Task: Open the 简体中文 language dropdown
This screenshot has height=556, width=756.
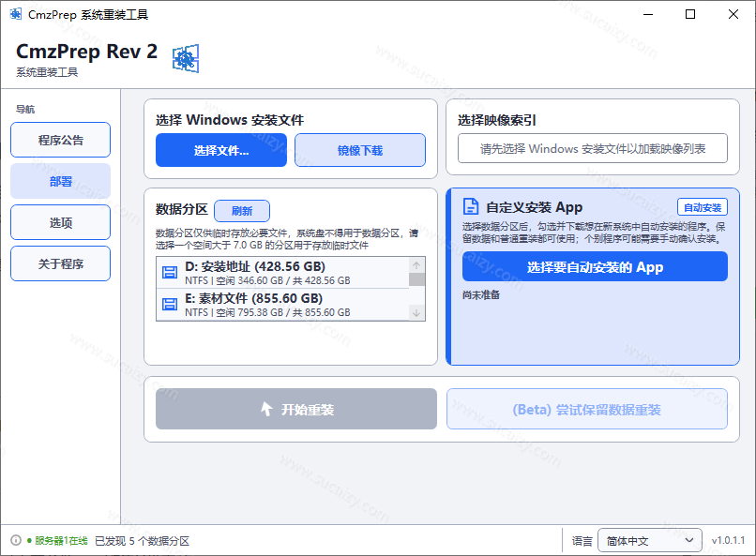Action: click(650, 541)
